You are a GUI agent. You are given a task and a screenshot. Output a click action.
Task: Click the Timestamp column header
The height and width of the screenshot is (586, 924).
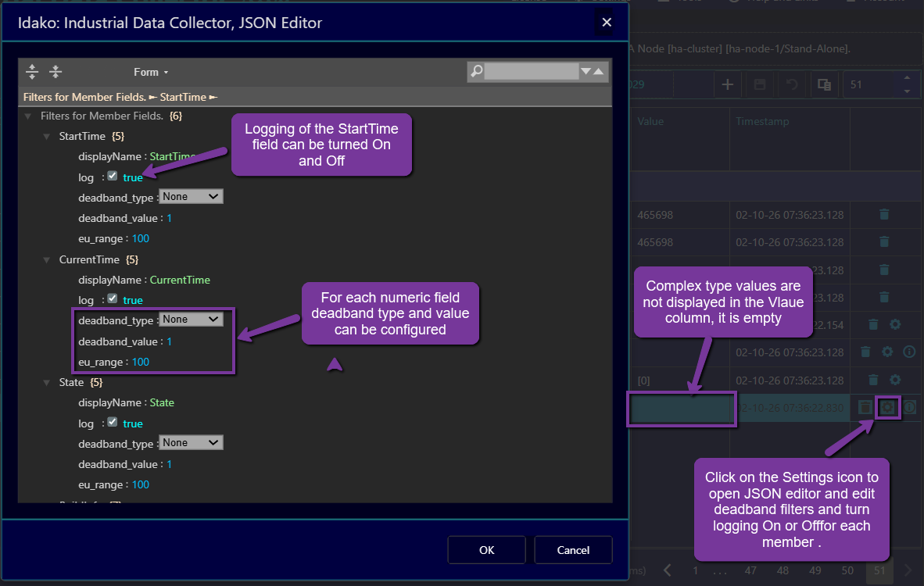pyautogui.click(x=762, y=121)
